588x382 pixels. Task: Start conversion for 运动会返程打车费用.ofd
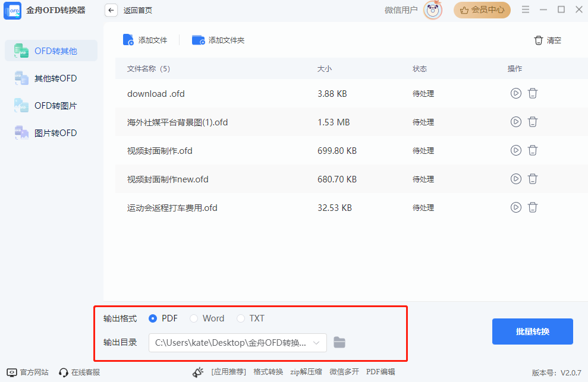[516, 207]
